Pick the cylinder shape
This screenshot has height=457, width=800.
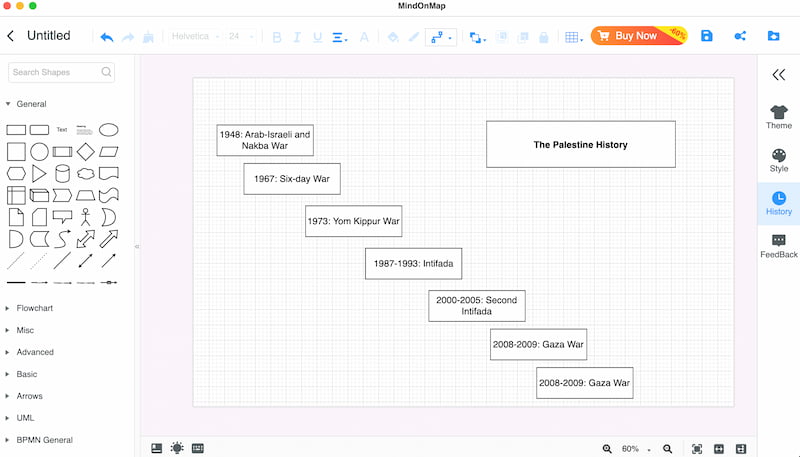[x=62, y=173]
